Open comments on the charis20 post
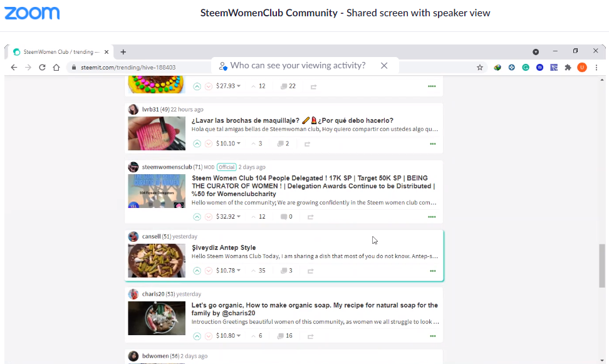The width and height of the screenshot is (609, 364). click(284, 336)
